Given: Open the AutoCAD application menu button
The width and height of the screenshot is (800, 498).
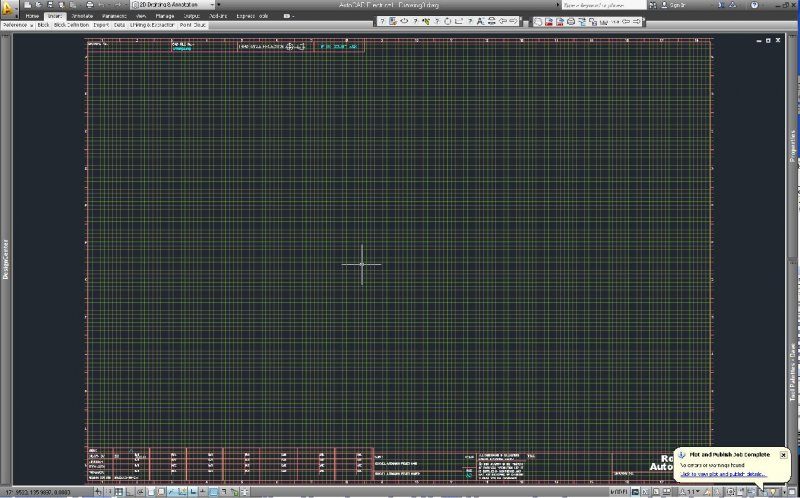Looking at the screenshot, I should coord(8,8).
